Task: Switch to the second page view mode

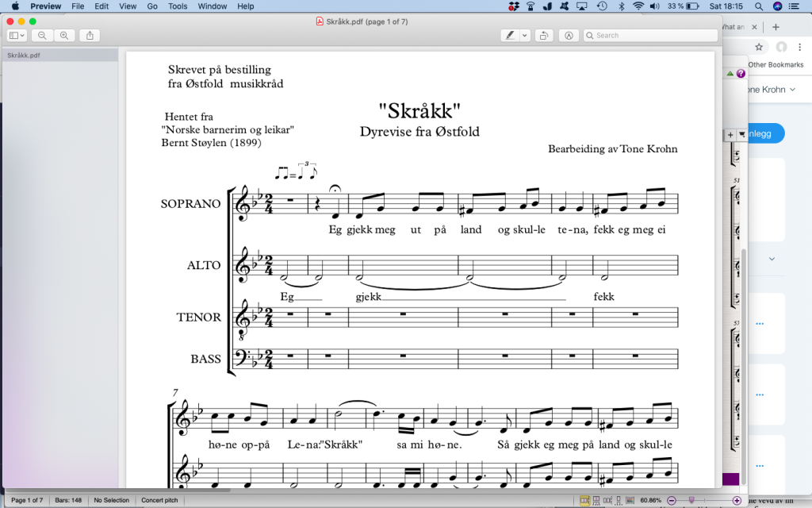Action: [x=596, y=500]
